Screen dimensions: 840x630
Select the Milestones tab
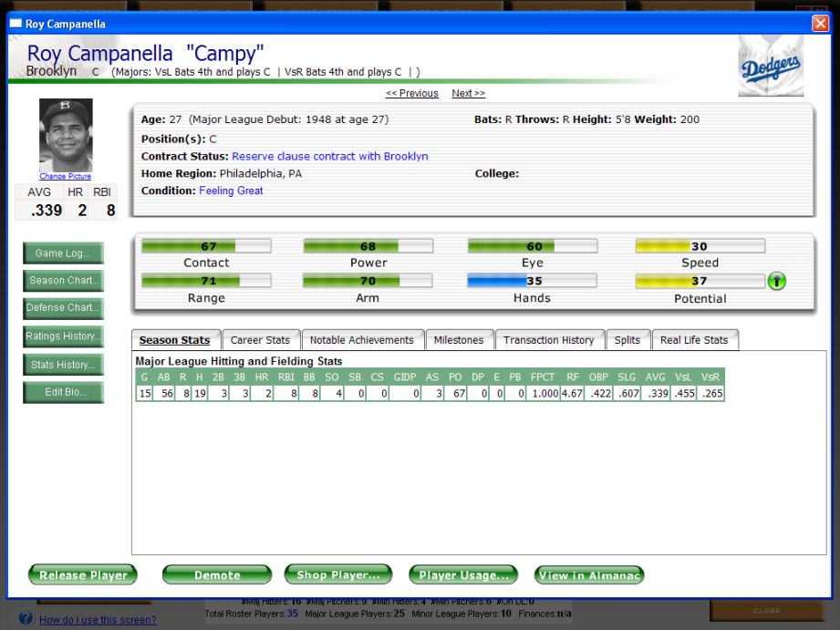tap(459, 340)
